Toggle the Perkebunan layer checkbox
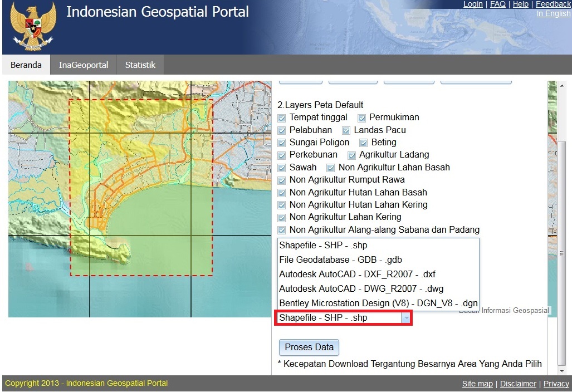Viewport: 572px width, 392px height. point(282,155)
